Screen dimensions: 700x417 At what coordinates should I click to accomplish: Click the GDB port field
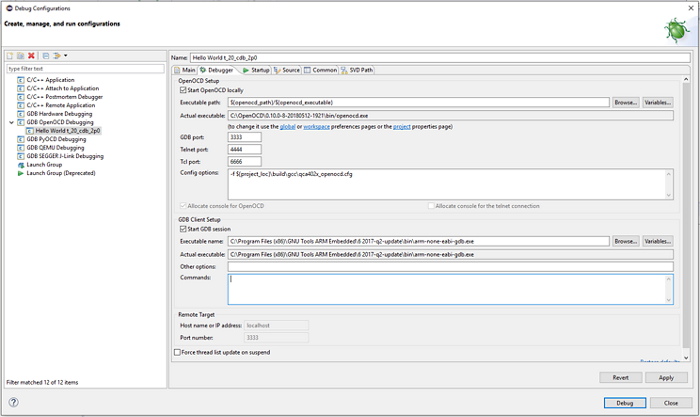coord(245,137)
